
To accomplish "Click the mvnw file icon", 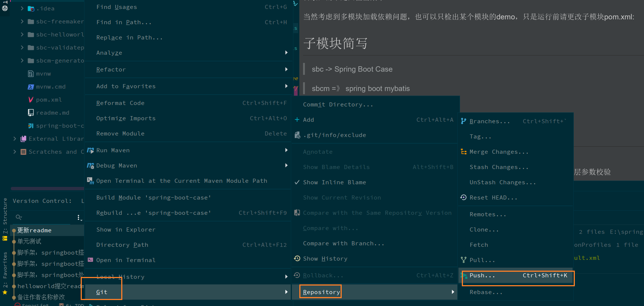I will coord(31,74).
